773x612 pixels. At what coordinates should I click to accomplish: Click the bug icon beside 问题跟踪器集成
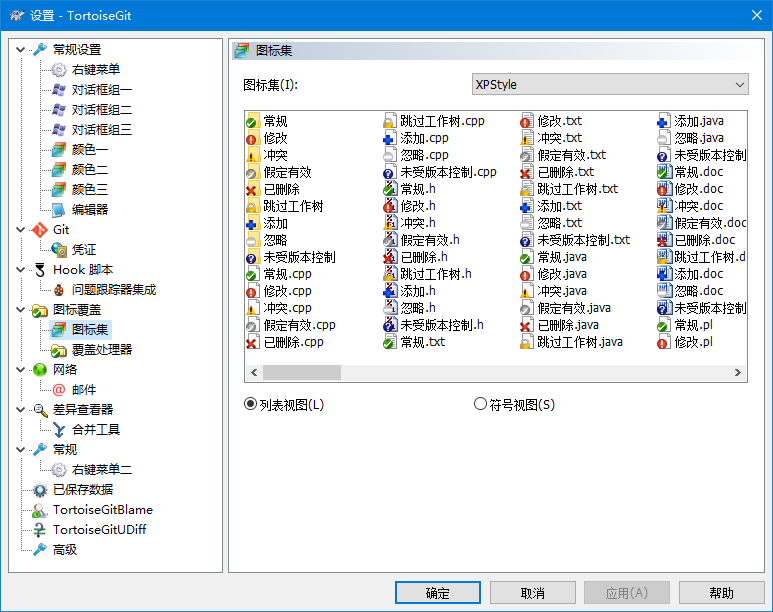[59, 290]
